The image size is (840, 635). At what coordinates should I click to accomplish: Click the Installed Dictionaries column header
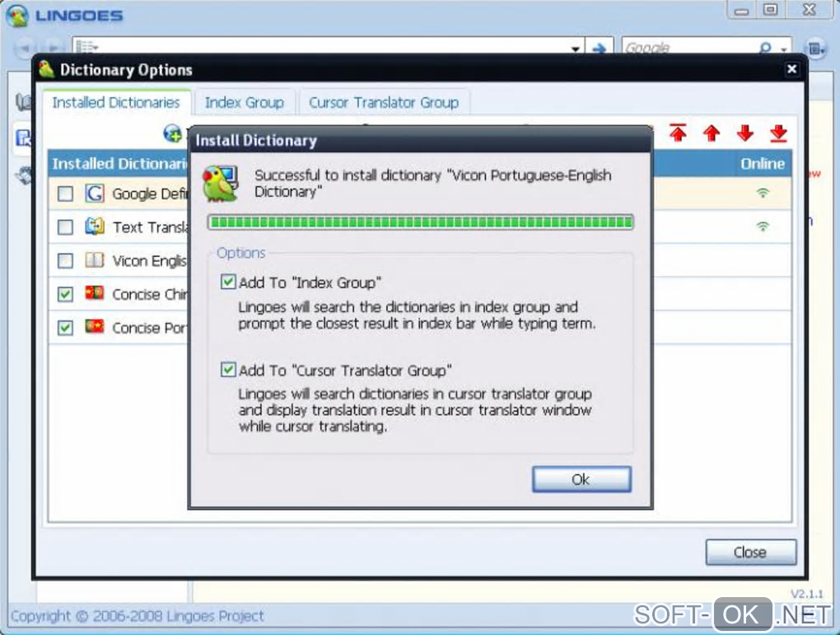[120, 163]
